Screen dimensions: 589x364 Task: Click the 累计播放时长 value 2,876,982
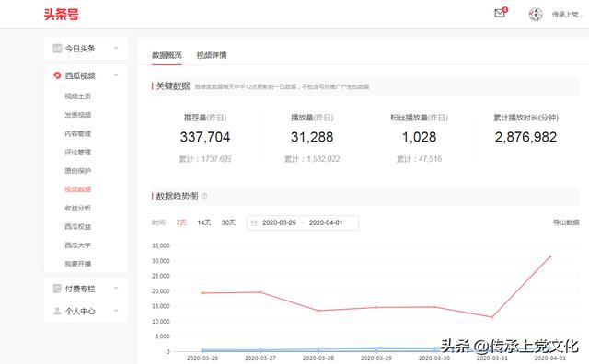tap(525, 137)
